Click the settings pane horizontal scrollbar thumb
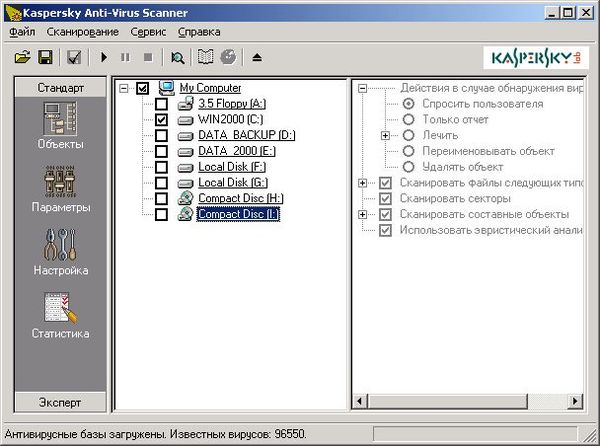600x446 pixels. coord(448,401)
